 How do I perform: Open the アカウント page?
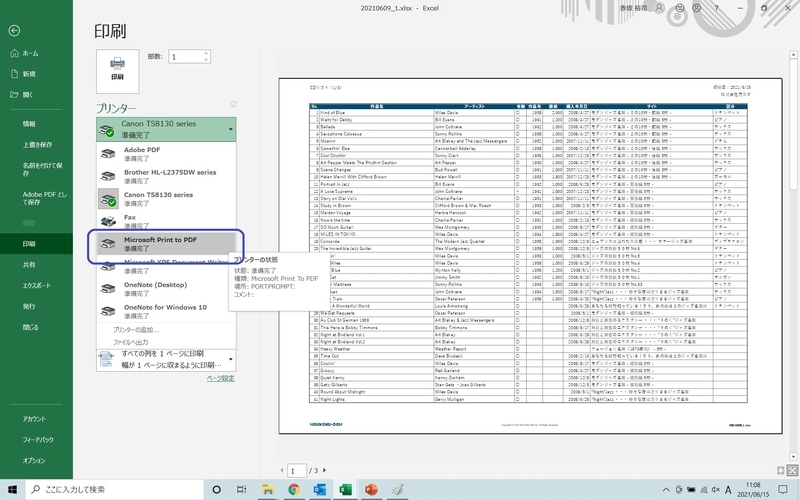36,419
